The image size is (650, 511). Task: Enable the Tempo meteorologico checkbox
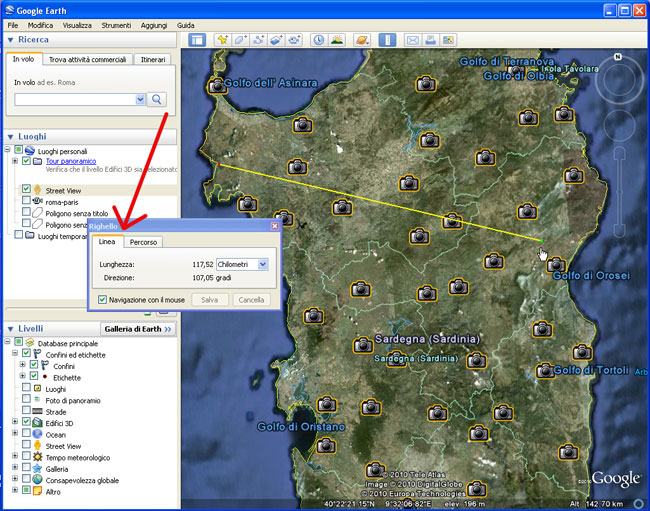click(x=26, y=456)
